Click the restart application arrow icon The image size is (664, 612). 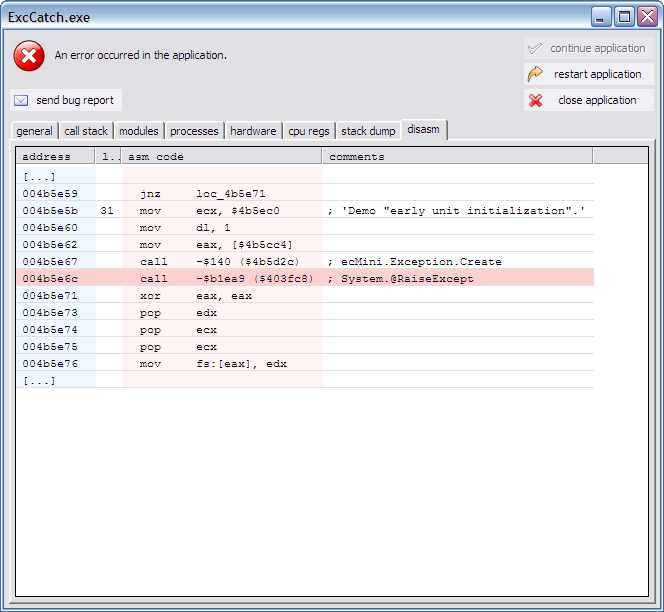(536, 74)
